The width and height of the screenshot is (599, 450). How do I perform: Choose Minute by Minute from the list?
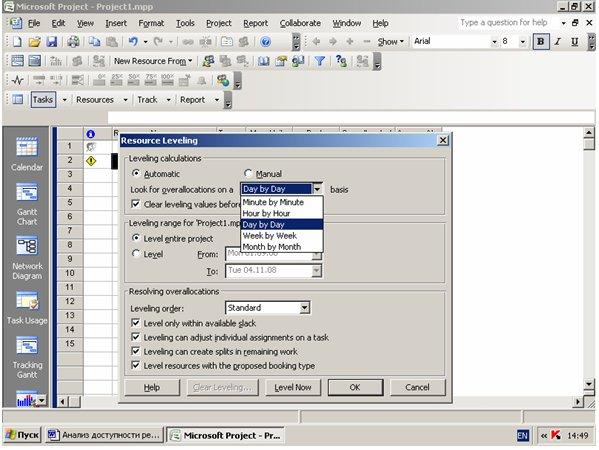pyautogui.click(x=282, y=202)
